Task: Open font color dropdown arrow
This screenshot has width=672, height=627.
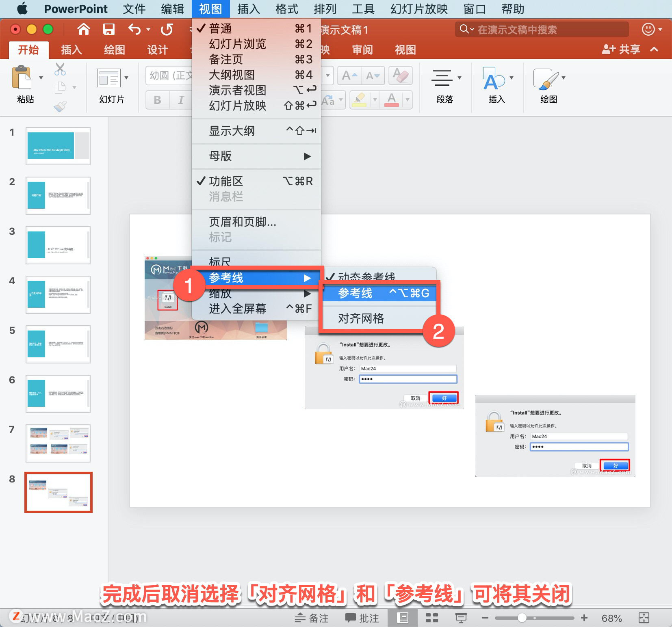Action: [x=407, y=99]
